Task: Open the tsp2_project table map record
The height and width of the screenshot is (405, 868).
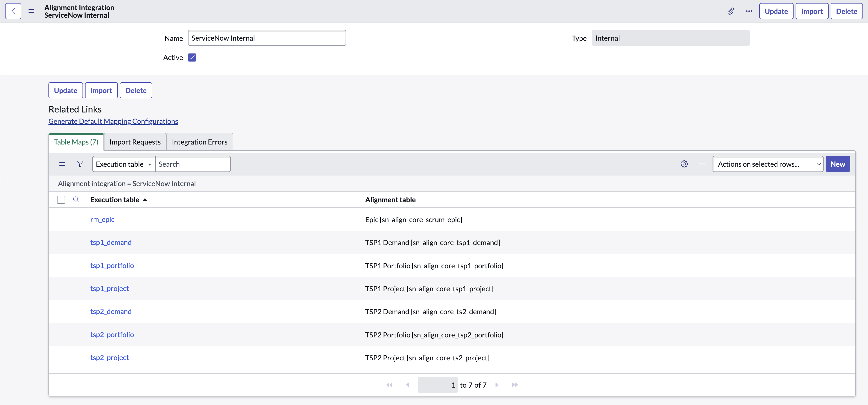Action: (110, 358)
